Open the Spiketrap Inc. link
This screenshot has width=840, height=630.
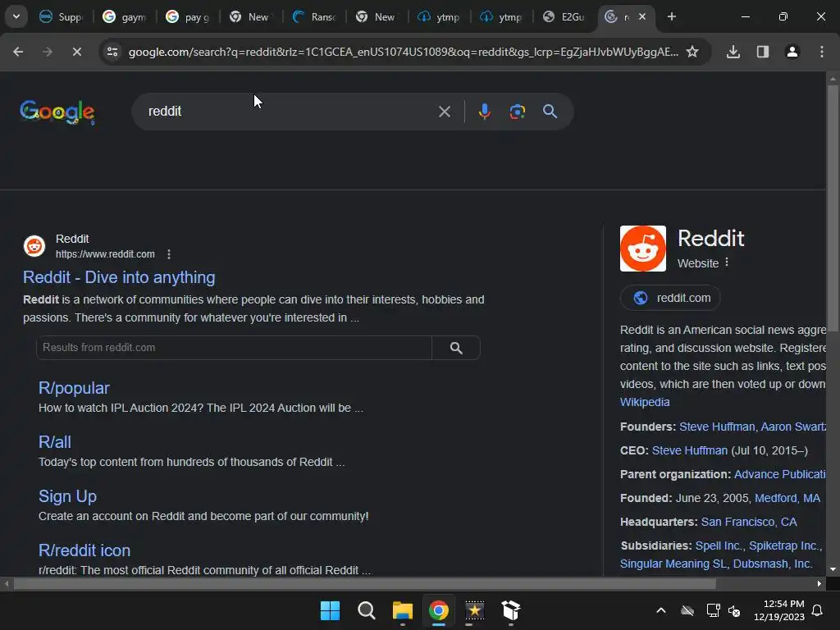pos(785,546)
